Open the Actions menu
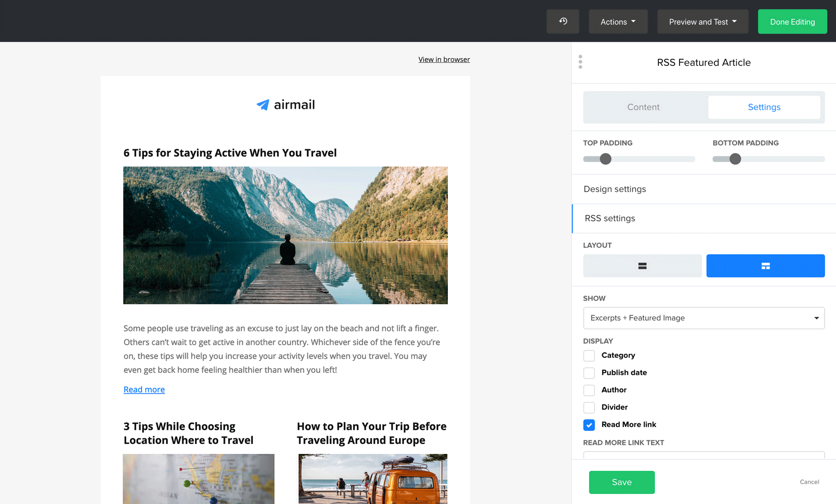This screenshot has width=836, height=504. click(618, 21)
